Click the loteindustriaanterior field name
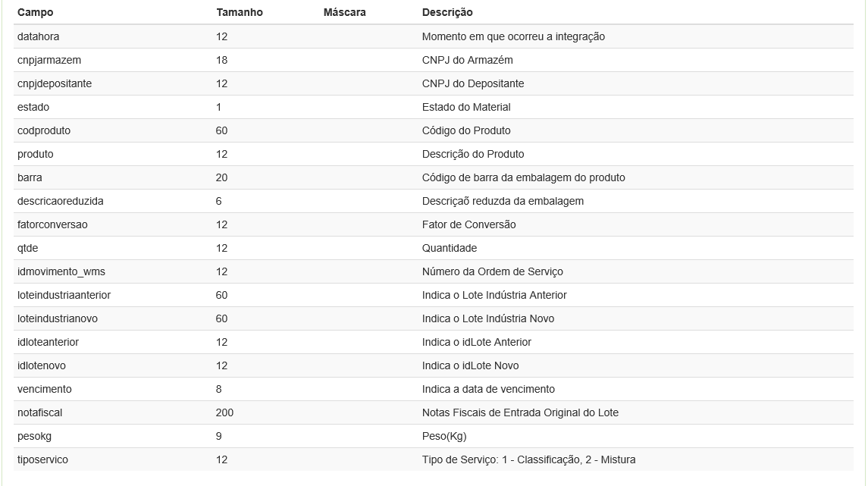868x486 pixels. (x=64, y=295)
